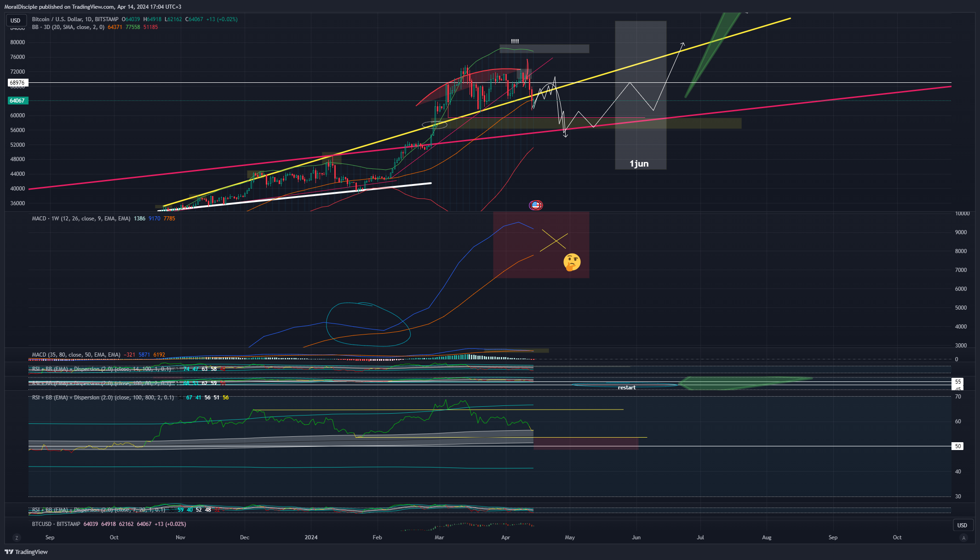Click the weekly MACD value 9170
This screenshot has height=560, width=980.
155,219
